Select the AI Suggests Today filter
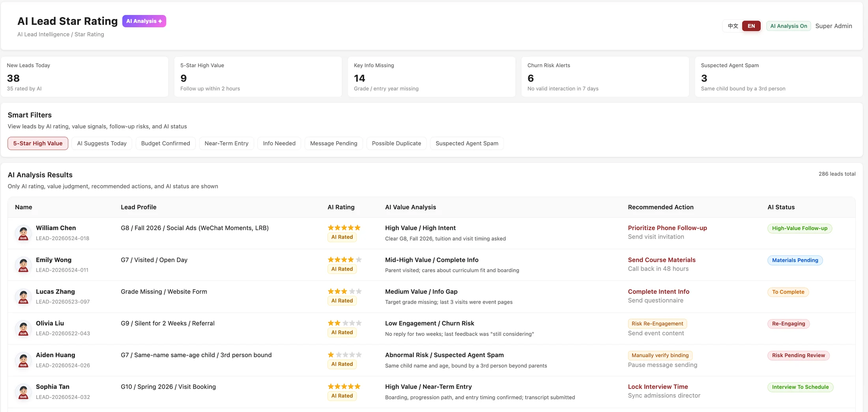The width and height of the screenshot is (868, 412). (x=102, y=143)
